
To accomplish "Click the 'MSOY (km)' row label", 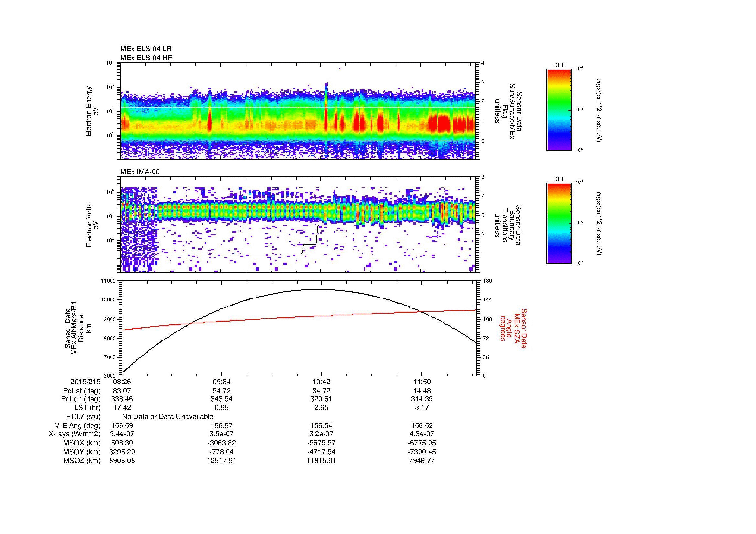I will coord(82,452).
